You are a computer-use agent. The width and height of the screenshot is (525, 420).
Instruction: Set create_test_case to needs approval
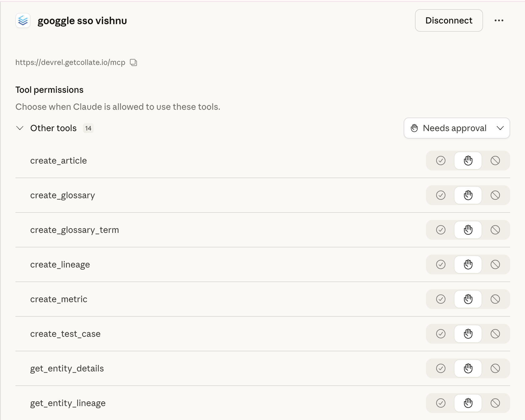tap(468, 334)
